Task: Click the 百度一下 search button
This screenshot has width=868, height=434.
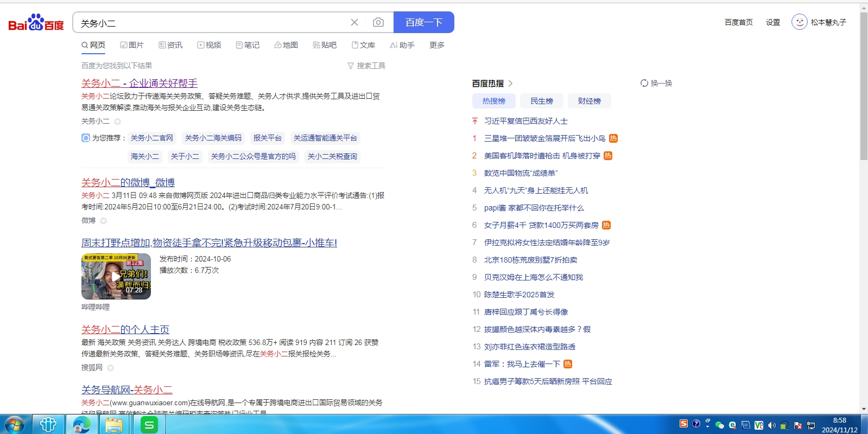Action: (x=424, y=22)
